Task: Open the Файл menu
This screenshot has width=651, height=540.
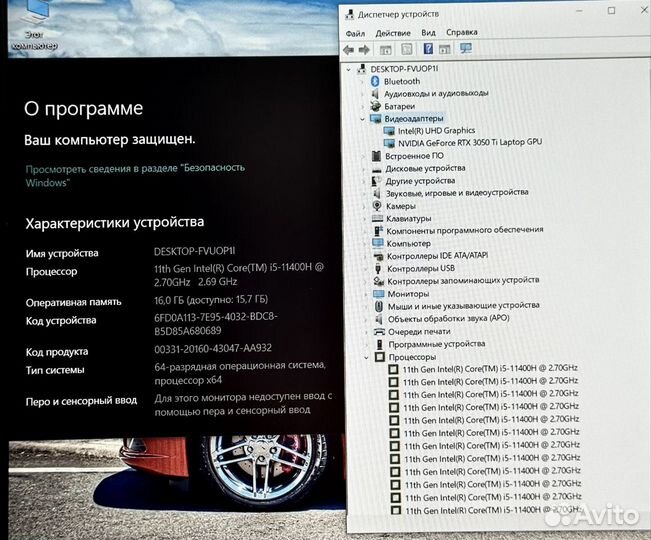Action: pyautogui.click(x=355, y=34)
